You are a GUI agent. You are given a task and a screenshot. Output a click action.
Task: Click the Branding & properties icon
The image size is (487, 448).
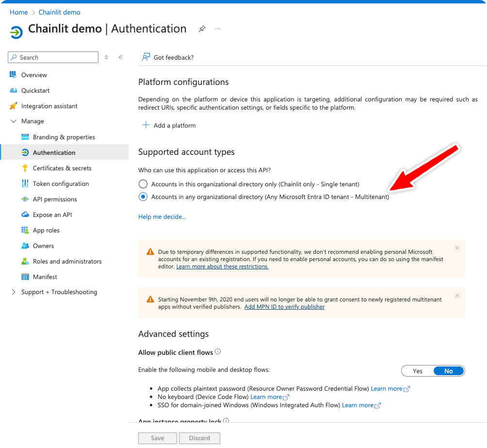(25, 137)
